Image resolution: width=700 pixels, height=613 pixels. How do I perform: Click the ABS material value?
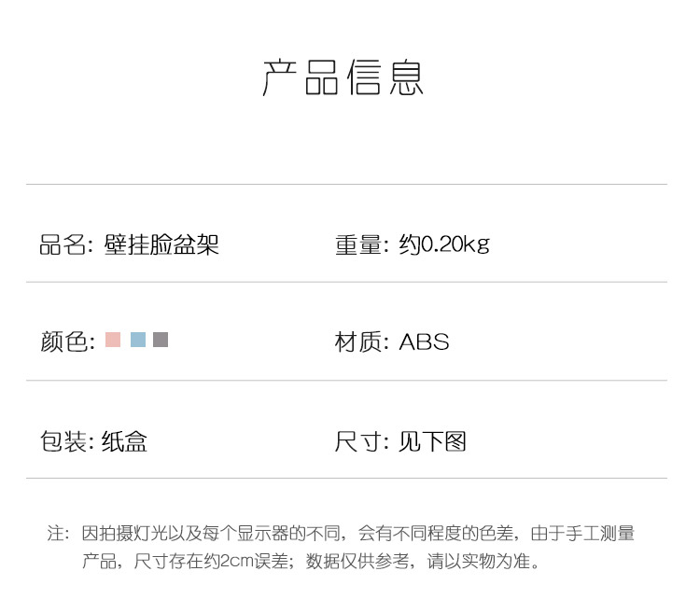pos(424,342)
